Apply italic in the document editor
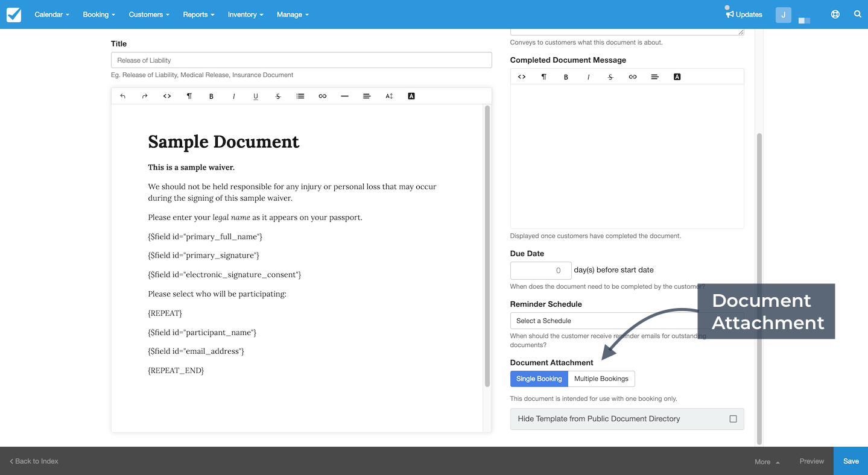The width and height of the screenshot is (868, 475). pyautogui.click(x=233, y=96)
